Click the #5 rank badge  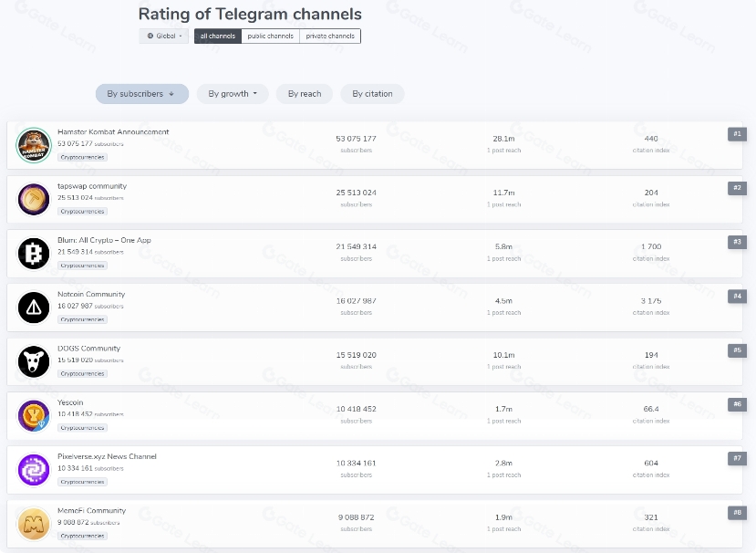pyautogui.click(x=737, y=350)
